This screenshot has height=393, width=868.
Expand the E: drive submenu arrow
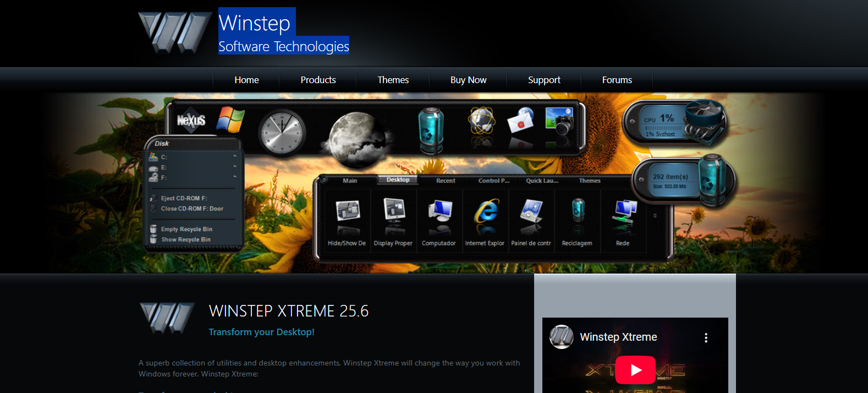pyautogui.click(x=235, y=167)
